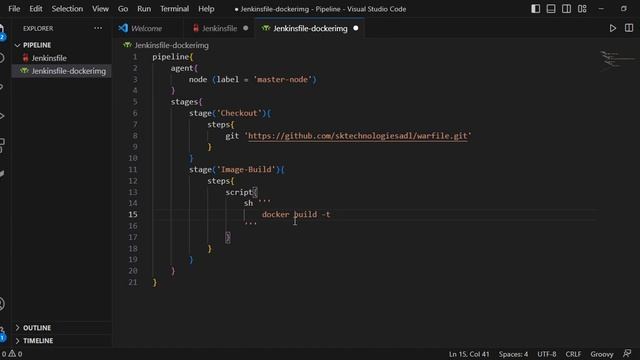Click line number 1 in the gutter

point(135,57)
